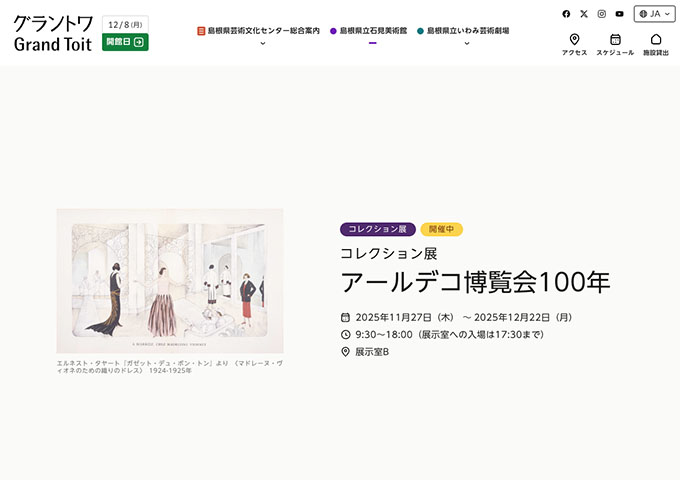Click the arrow icon in 開館日 button
Image resolution: width=680 pixels, height=480 pixels.
[x=139, y=42]
